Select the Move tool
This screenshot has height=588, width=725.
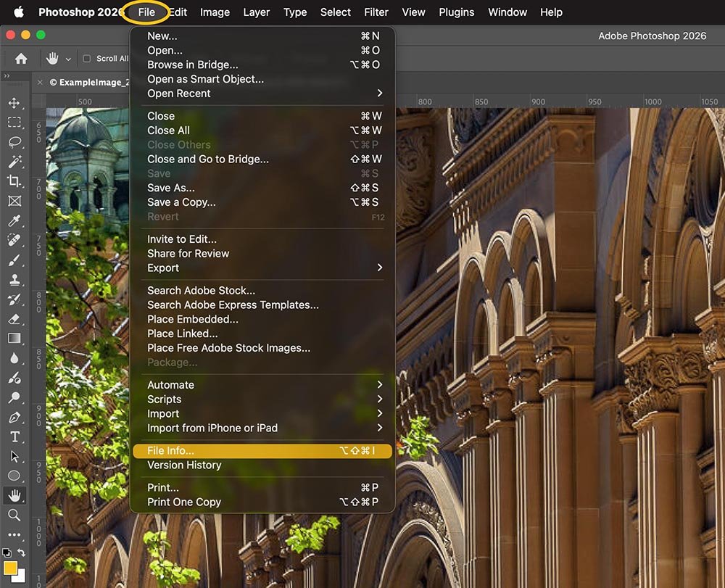click(14, 103)
